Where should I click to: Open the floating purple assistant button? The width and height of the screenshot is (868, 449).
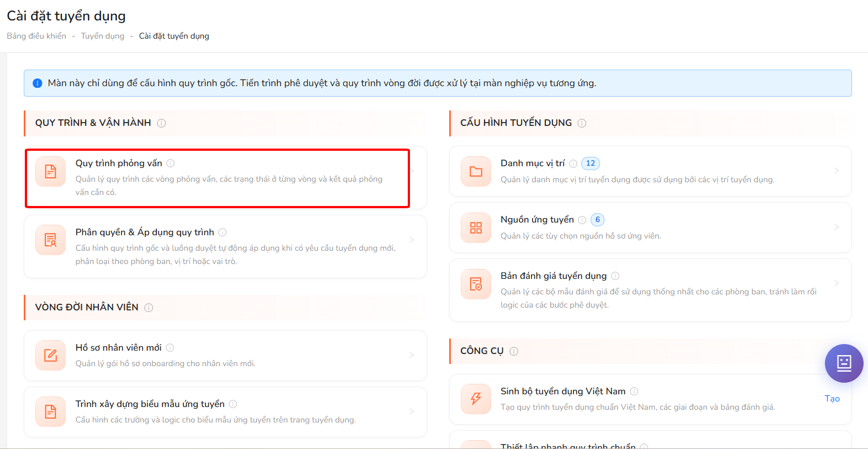click(x=844, y=363)
